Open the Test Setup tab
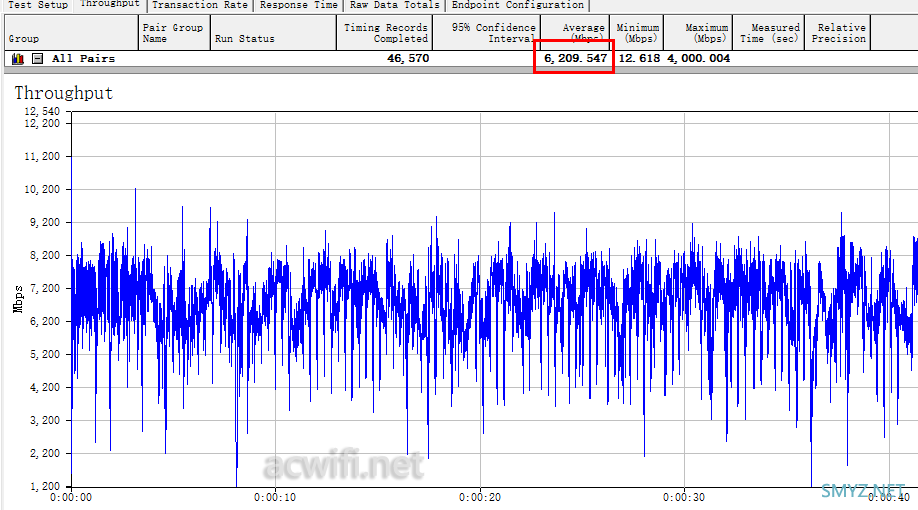 [38, 5]
